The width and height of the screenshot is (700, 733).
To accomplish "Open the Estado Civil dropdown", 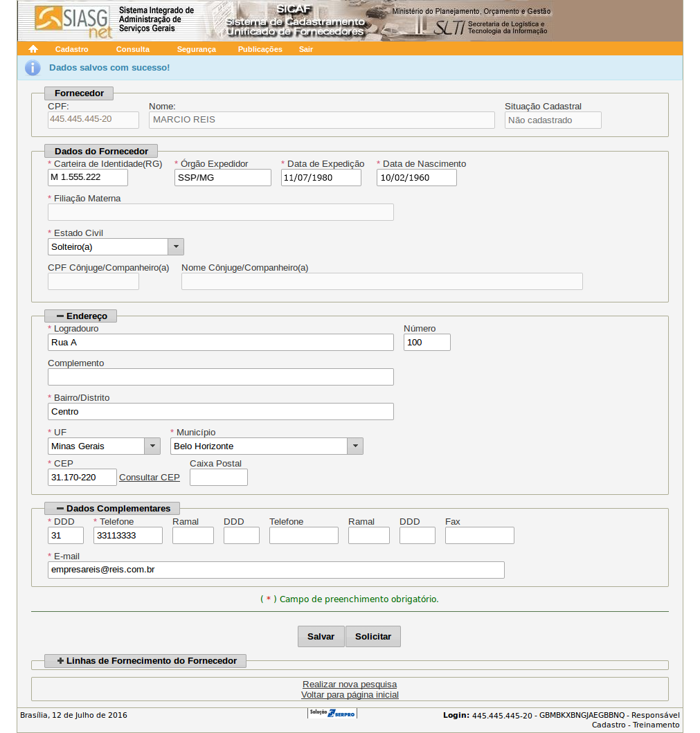I will tap(176, 247).
